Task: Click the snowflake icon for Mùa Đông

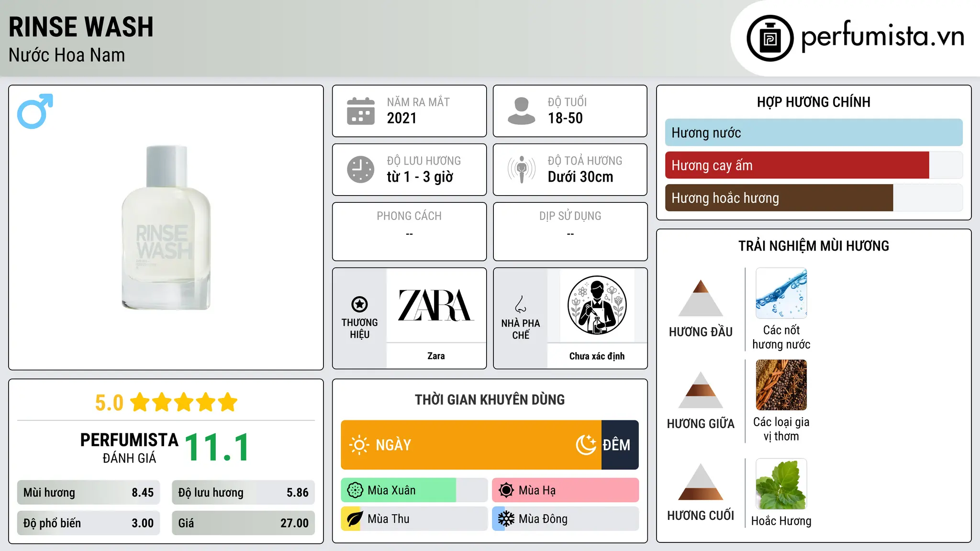Action: [506, 519]
